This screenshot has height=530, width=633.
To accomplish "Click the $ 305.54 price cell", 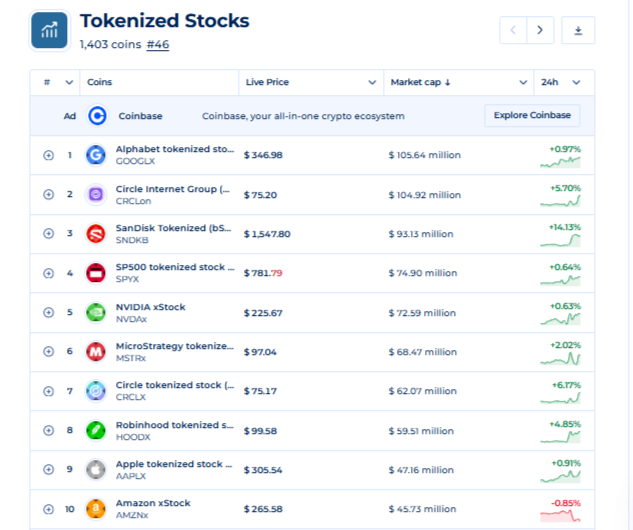I will tap(263, 470).
